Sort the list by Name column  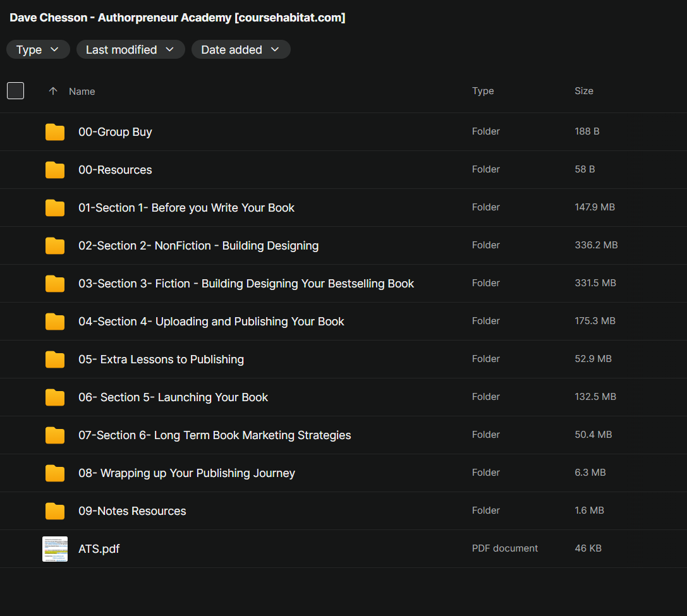coord(82,91)
